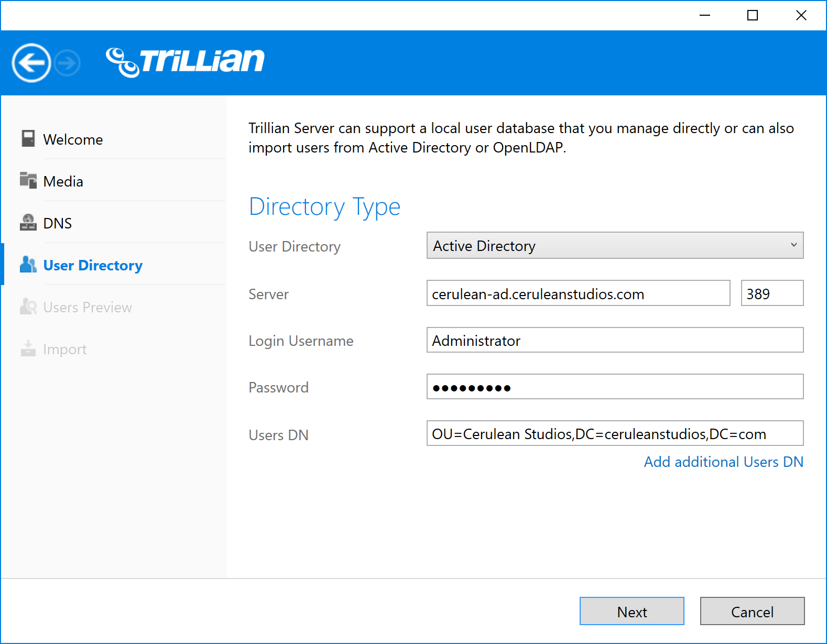The height and width of the screenshot is (644, 827).
Task: Click the Users Preview magnifier icon
Action: coord(28,306)
